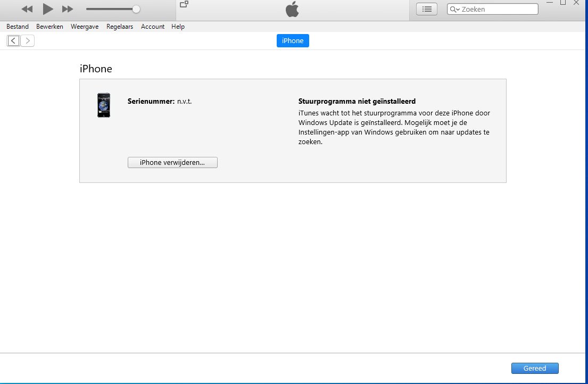Click the iPhone verwijderen... button
The height and width of the screenshot is (384, 588).
[x=172, y=163]
